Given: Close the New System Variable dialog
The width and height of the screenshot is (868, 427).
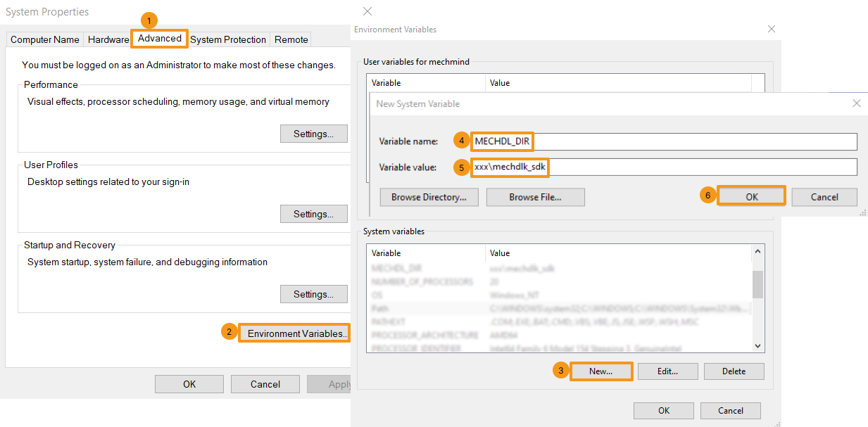Looking at the screenshot, I should (x=856, y=103).
